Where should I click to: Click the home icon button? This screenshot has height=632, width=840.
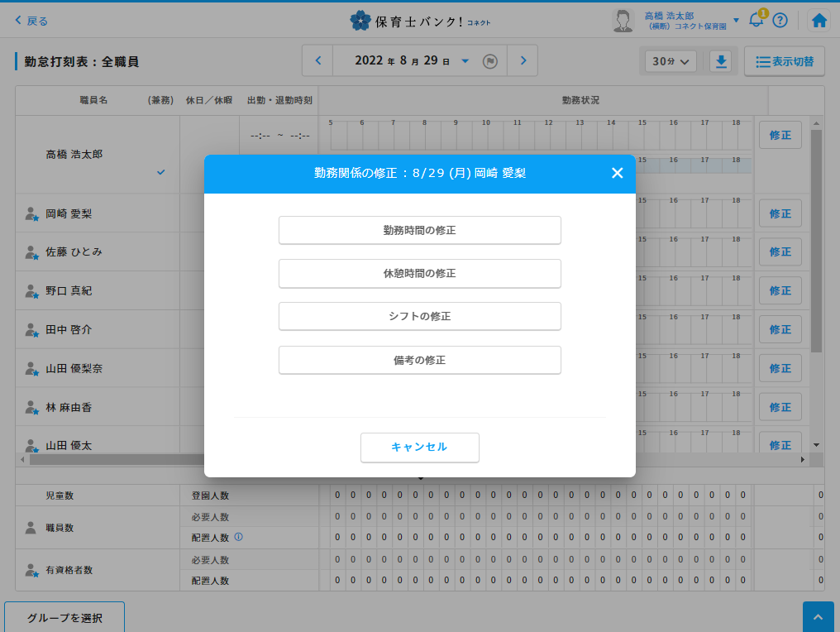[x=819, y=22]
